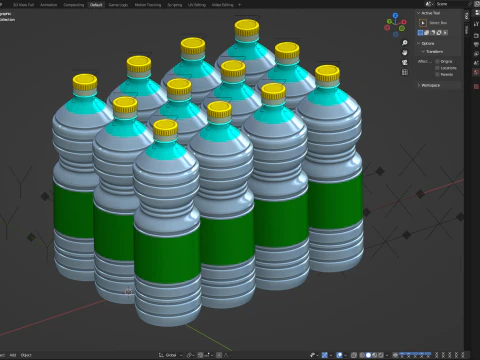Switch to the Animation workspace tab
Screen dimensions: 480x360
(49, 5)
